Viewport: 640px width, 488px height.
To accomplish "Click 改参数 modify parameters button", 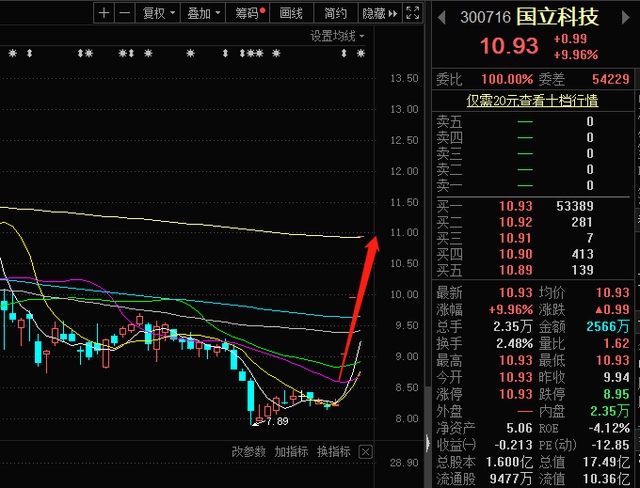I will [x=249, y=452].
